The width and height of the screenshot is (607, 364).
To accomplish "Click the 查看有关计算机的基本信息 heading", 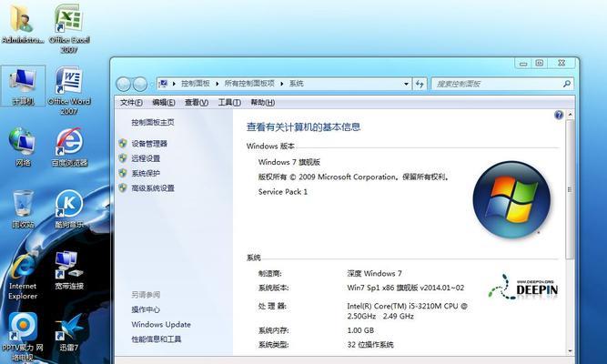I will [304, 127].
